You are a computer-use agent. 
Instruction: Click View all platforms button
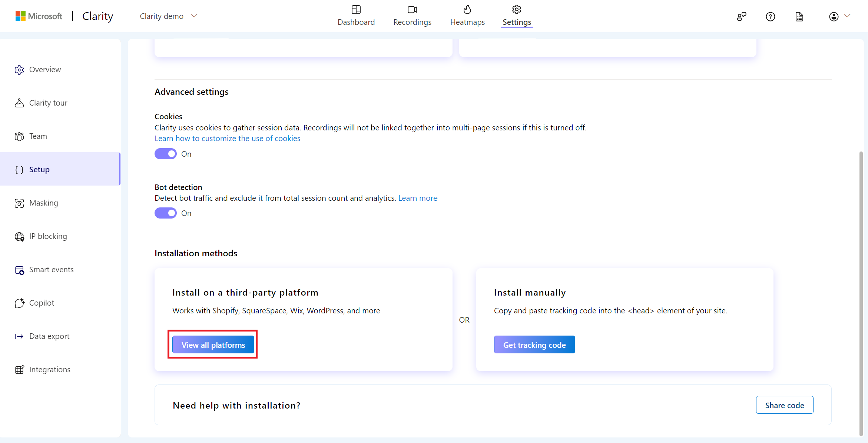pyautogui.click(x=213, y=345)
